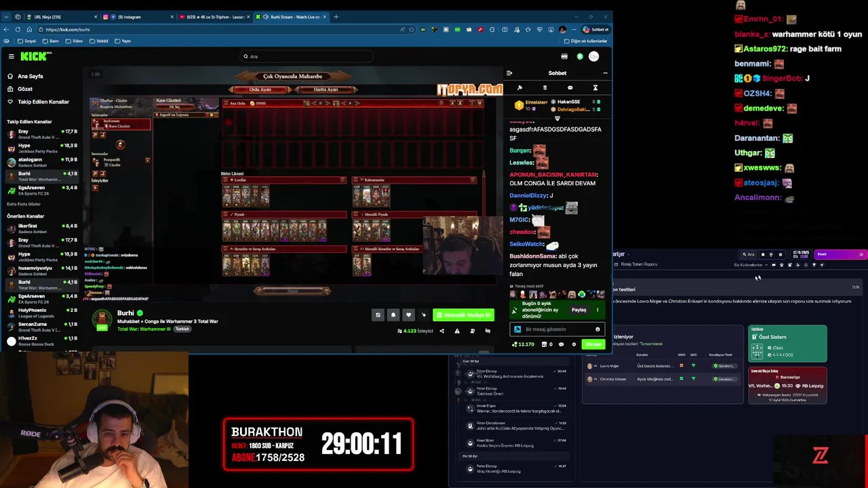Open chat identity bubble icon near Gönder
This screenshot has width=868, height=488.
[561, 344]
